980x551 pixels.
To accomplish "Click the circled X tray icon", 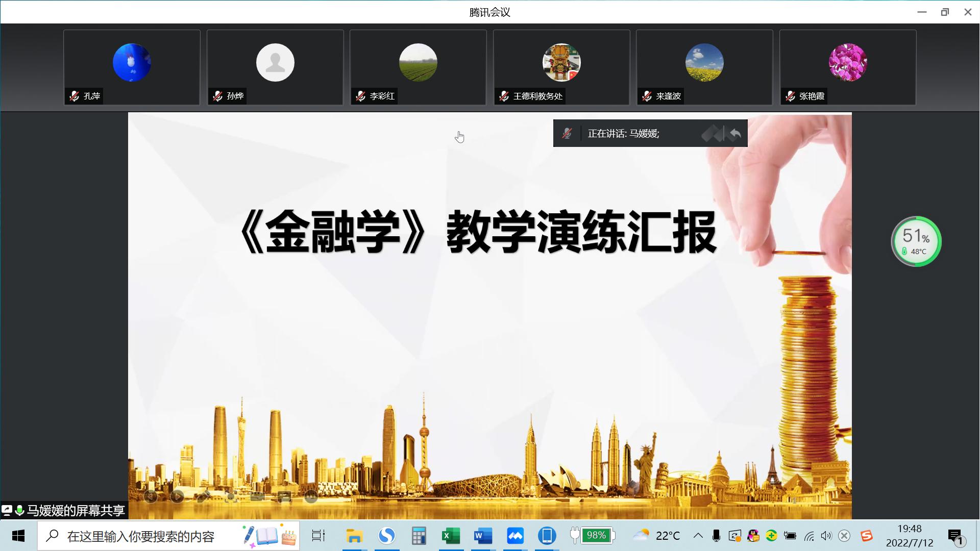I will point(844,536).
